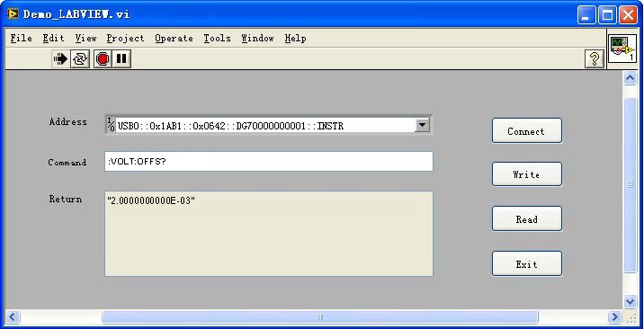Click the "Return" label
This screenshot has width=644, height=329.
coord(66,199)
